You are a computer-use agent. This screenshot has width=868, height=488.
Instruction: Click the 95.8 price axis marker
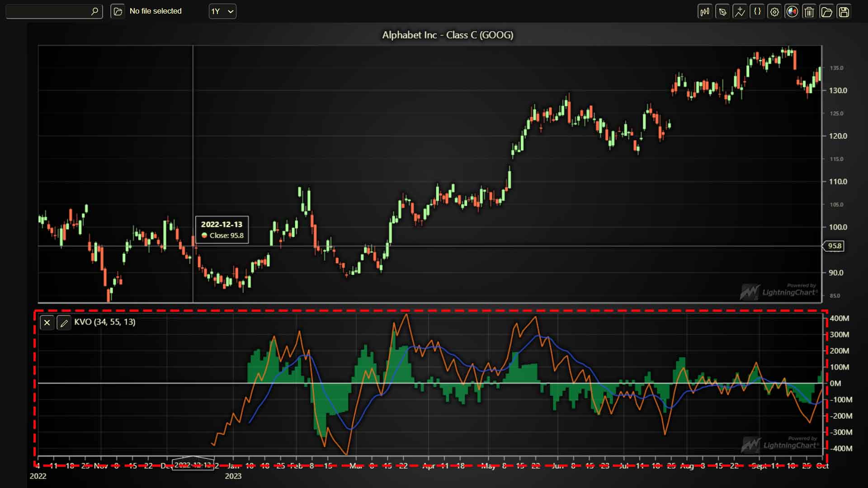point(834,246)
